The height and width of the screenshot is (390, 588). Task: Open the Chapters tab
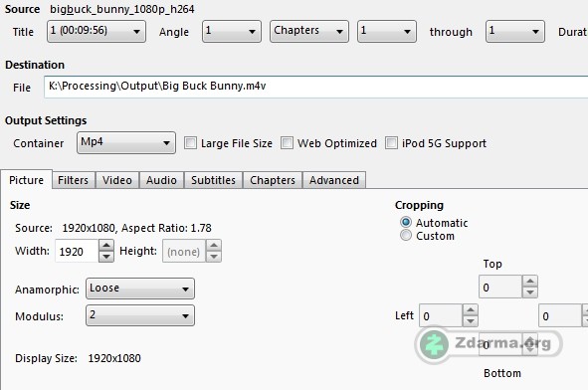pos(273,180)
